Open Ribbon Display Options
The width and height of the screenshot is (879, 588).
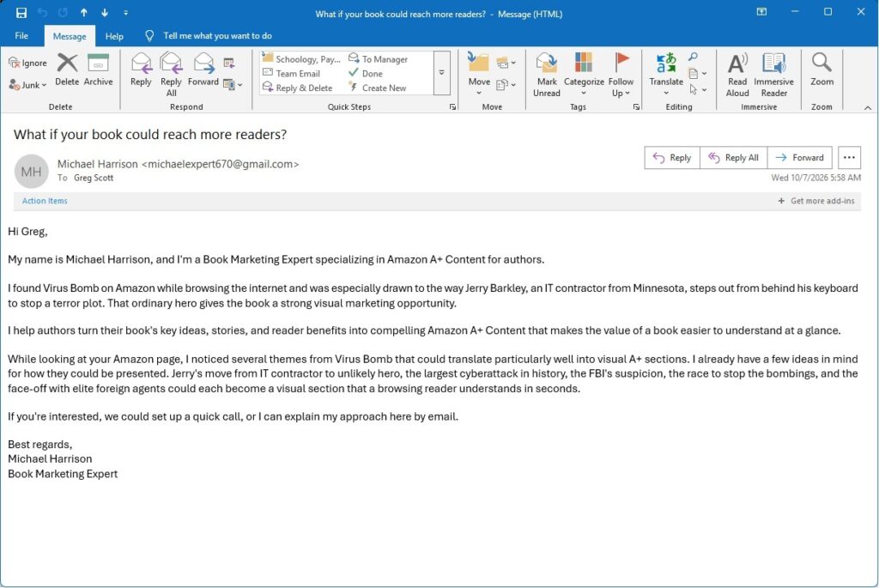tap(762, 12)
